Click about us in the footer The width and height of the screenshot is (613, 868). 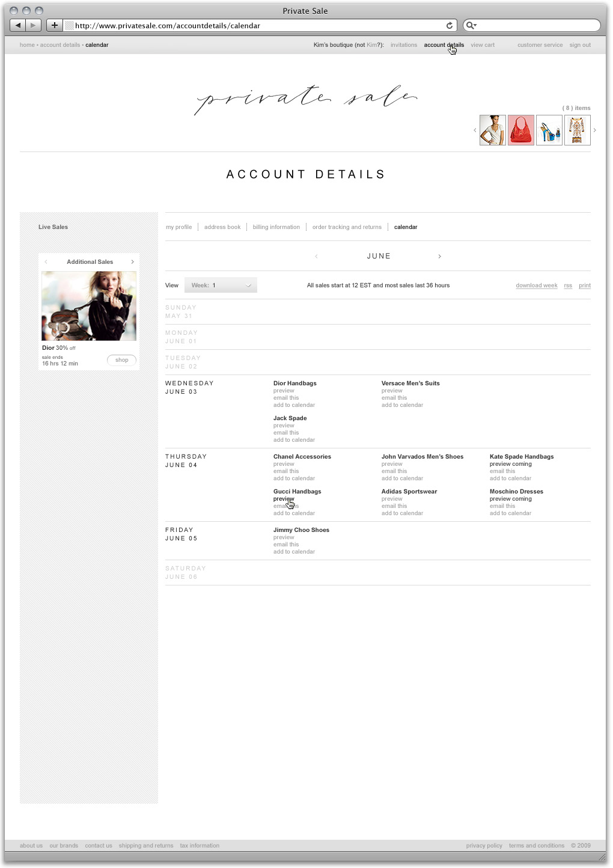coord(31,846)
